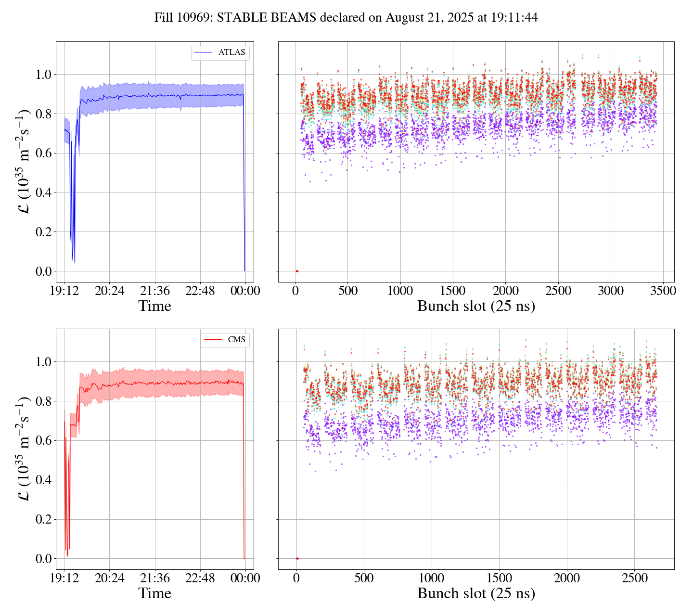Screen dimensions: 693x616
Task: Click the 22:48 tick on CMS time axis
Action: point(200,578)
